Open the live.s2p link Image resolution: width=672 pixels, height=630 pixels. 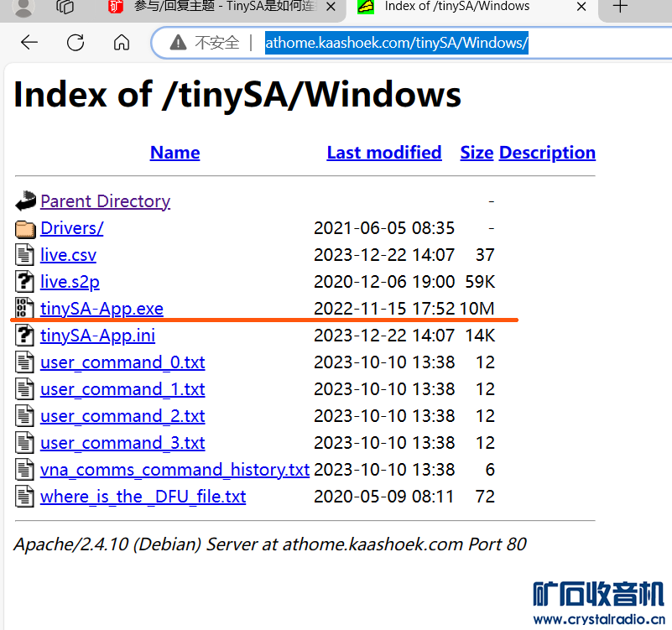pyautogui.click(x=70, y=282)
